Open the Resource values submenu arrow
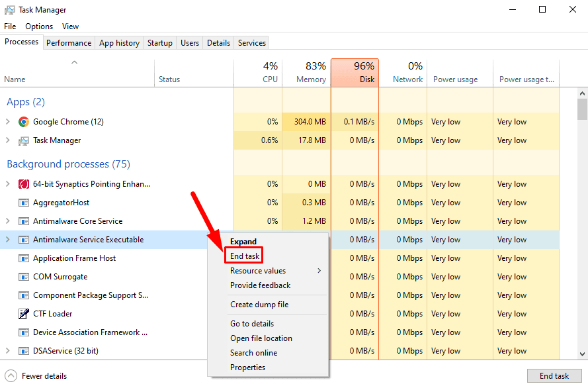The height and width of the screenshot is (390, 588). [319, 271]
